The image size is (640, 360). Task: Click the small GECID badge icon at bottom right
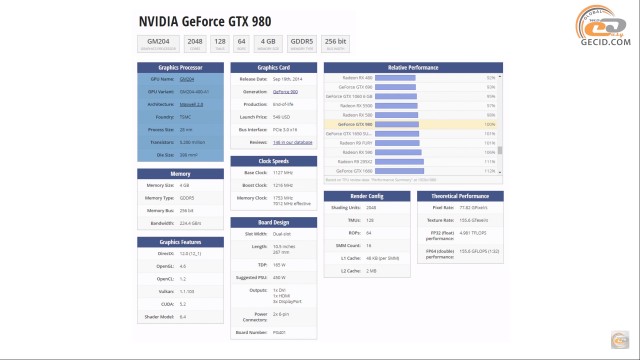click(620, 340)
